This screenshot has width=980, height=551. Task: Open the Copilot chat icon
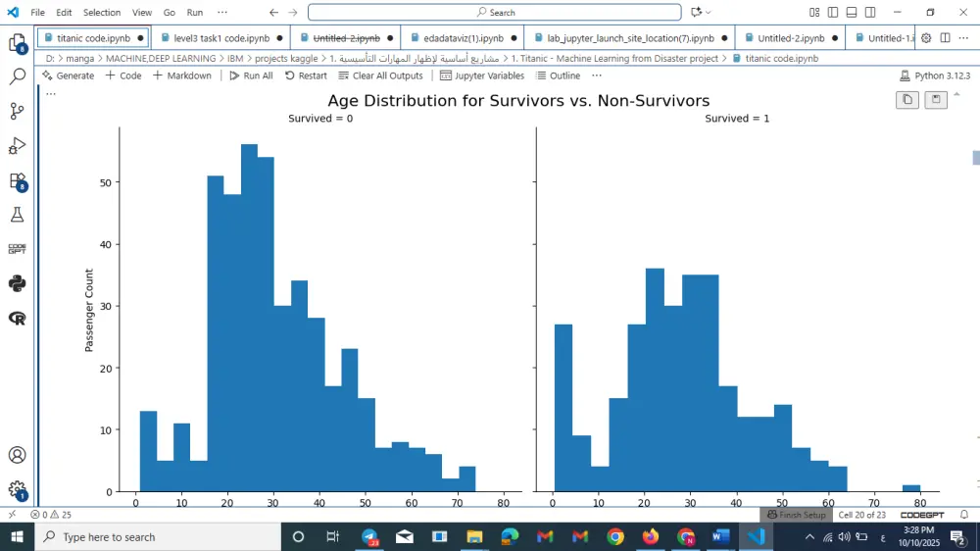696,12
